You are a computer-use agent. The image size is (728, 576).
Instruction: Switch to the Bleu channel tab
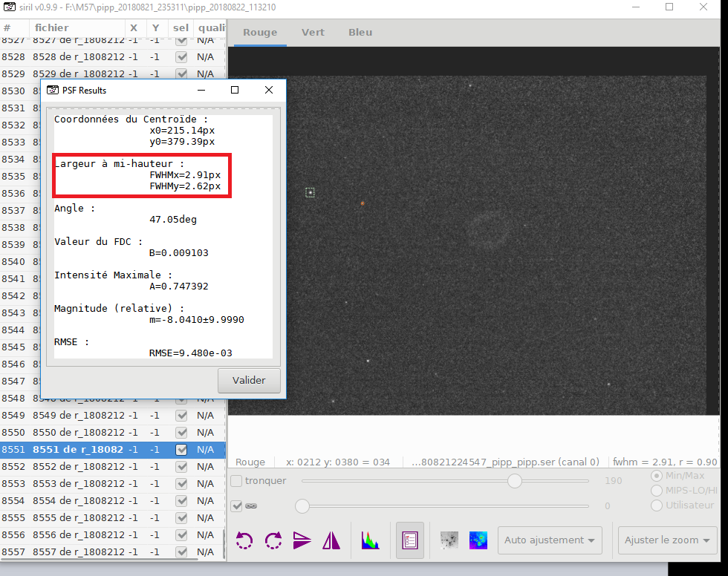(360, 33)
